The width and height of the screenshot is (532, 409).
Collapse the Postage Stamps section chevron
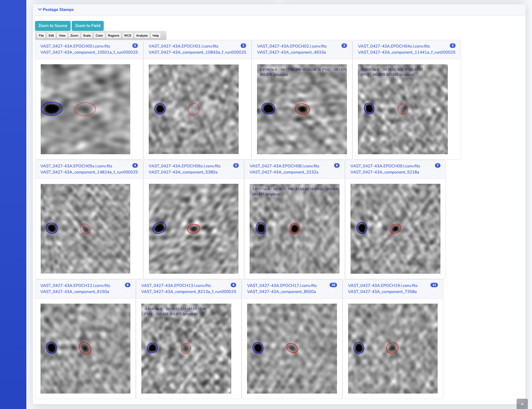pos(40,10)
